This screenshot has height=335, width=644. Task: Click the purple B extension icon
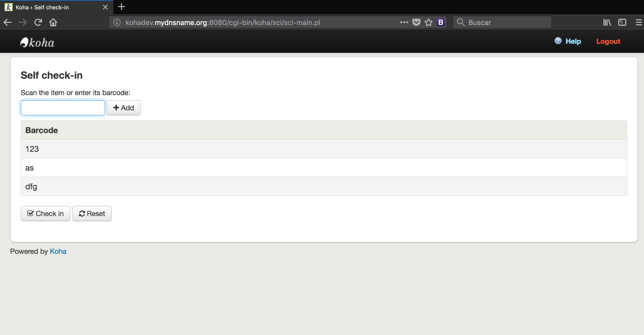pyautogui.click(x=441, y=23)
